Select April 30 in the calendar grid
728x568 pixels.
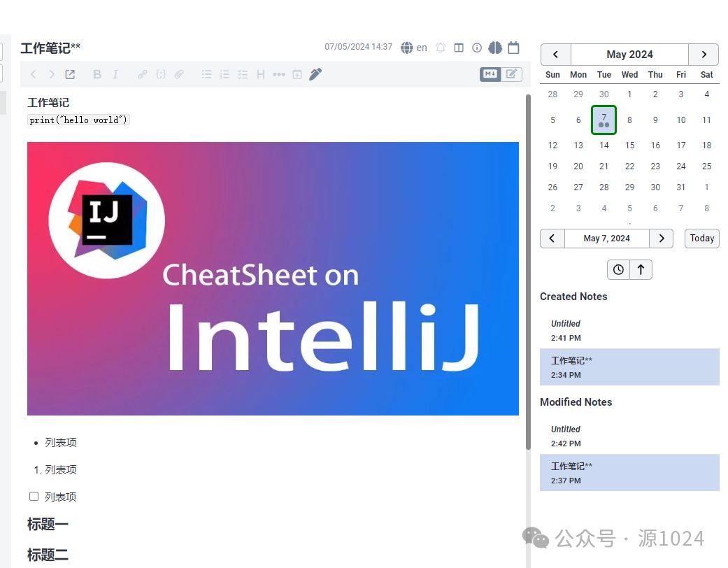[604, 94]
